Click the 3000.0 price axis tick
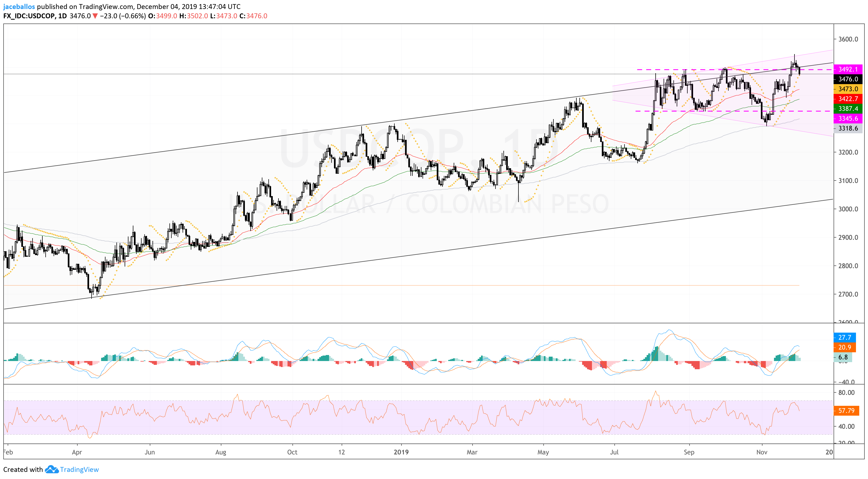 click(x=848, y=209)
